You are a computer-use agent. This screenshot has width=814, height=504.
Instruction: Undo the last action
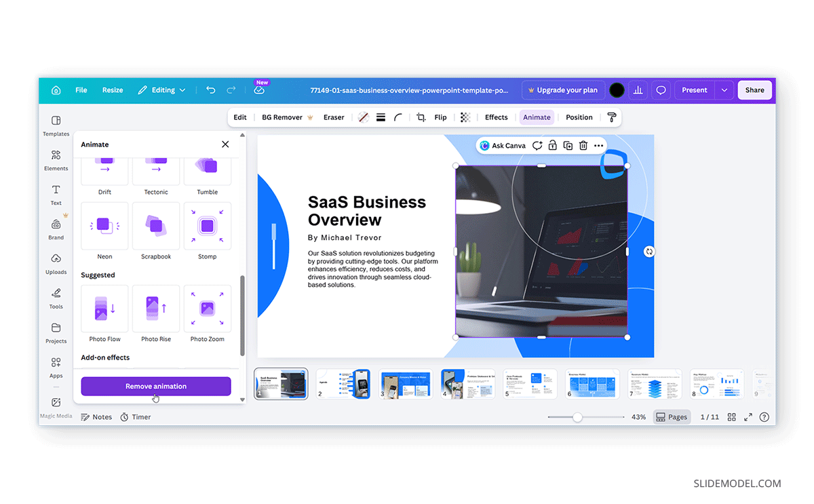[x=211, y=90]
